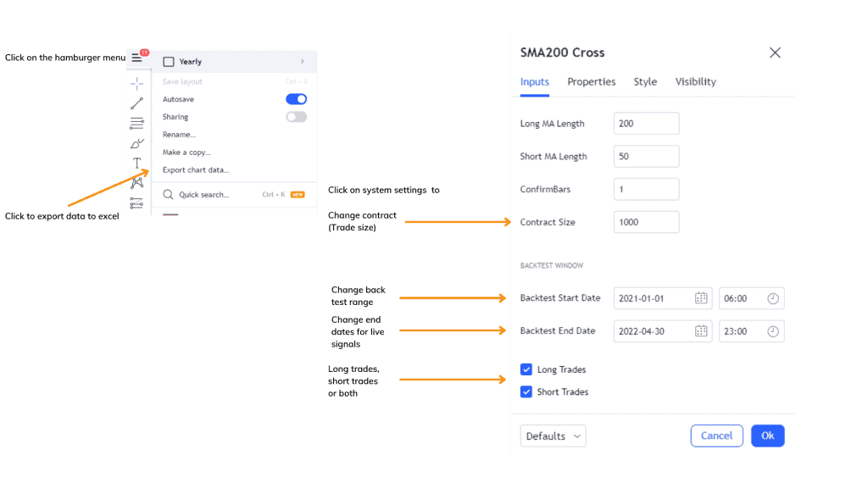Screen dimensions: 868x488
Task: Confirm settings with the Ok button
Action: (768, 436)
